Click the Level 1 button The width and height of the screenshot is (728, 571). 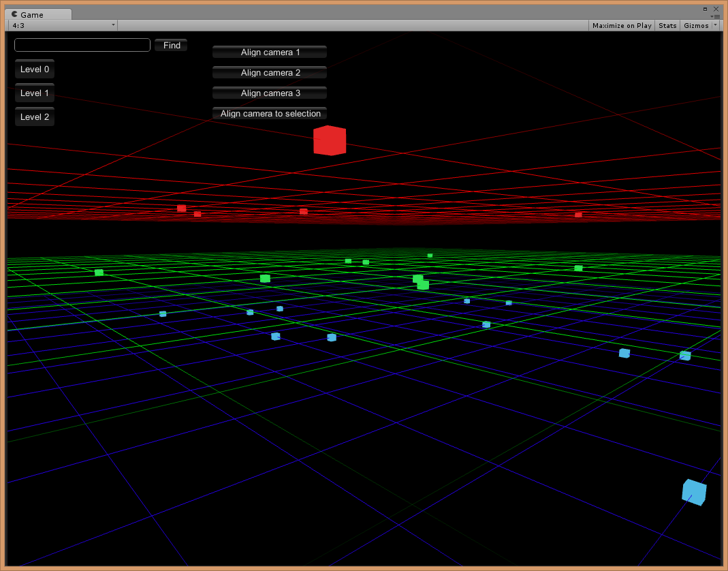35,93
